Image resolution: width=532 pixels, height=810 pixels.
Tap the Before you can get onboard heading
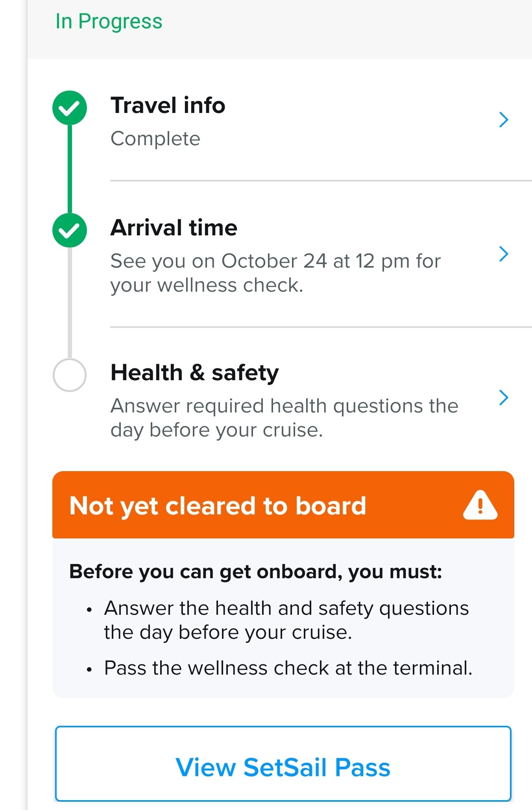pos(256,572)
